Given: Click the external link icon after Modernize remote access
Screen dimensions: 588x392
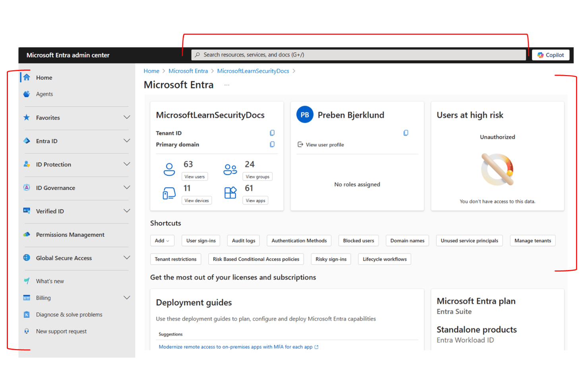Looking at the screenshot, I should coord(317,347).
